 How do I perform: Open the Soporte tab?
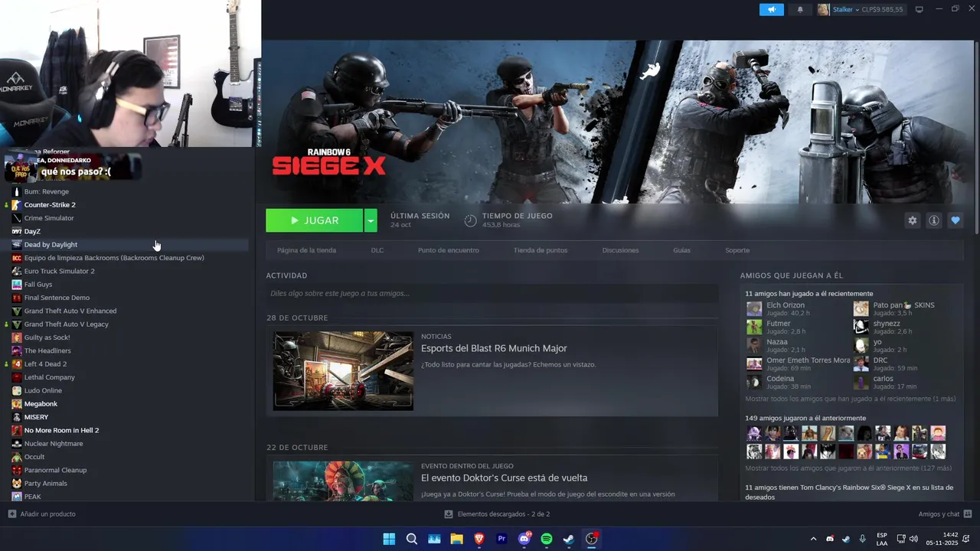737,250
